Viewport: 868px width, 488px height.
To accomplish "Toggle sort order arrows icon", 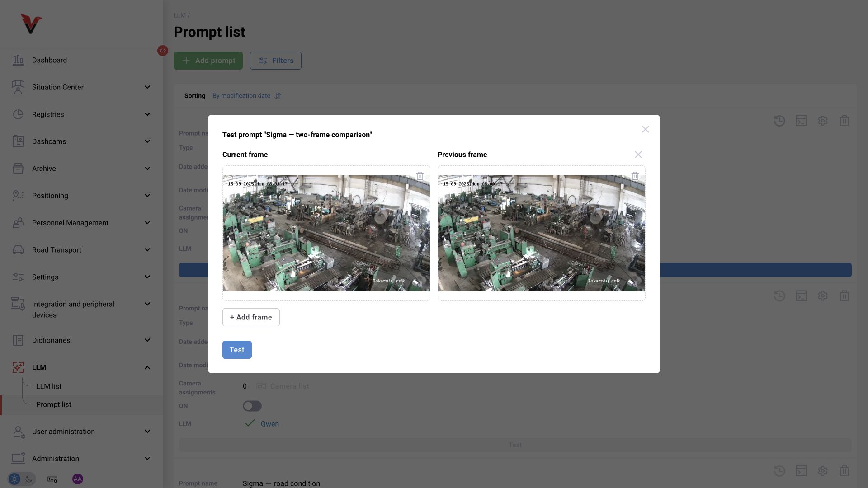I will coord(278,96).
